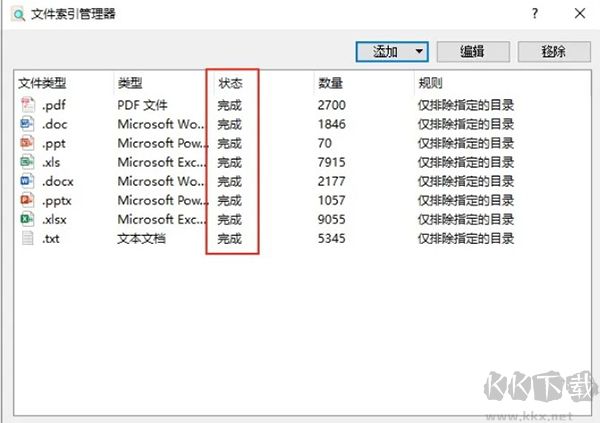
Task: Sort by 数量 column header
Action: [330, 83]
